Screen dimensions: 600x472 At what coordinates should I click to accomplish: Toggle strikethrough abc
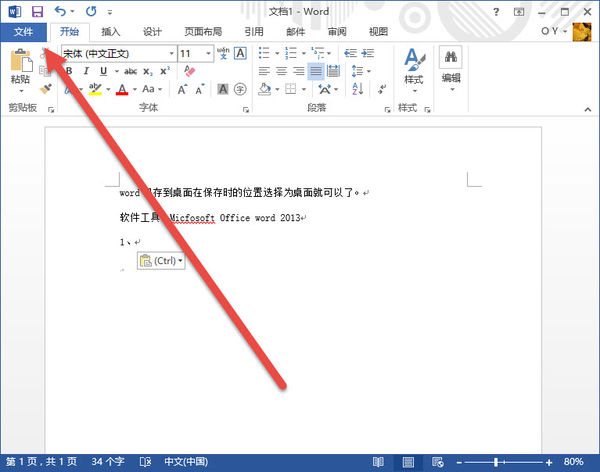(x=131, y=71)
